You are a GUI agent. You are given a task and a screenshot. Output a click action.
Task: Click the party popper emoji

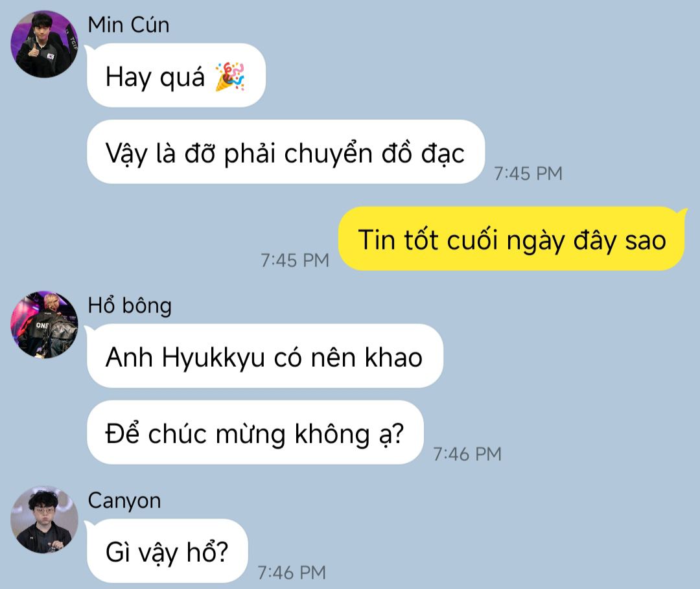pos(230,76)
